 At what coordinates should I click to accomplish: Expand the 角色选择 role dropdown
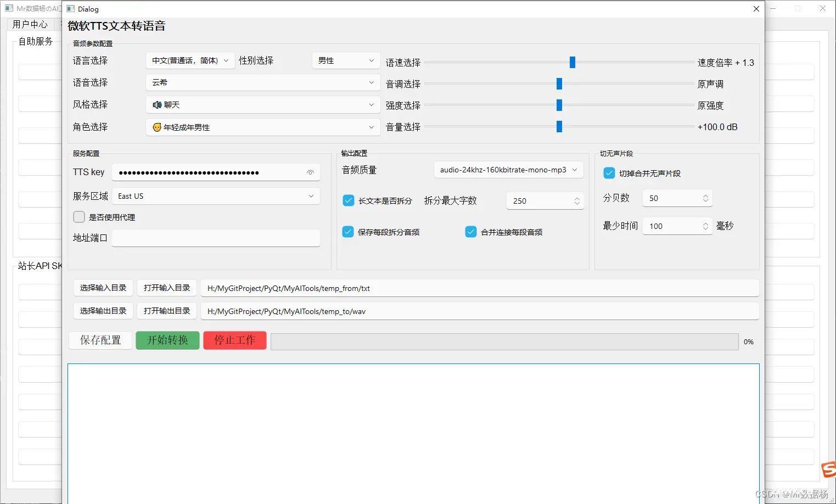pyautogui.click(x=263, y=127)
